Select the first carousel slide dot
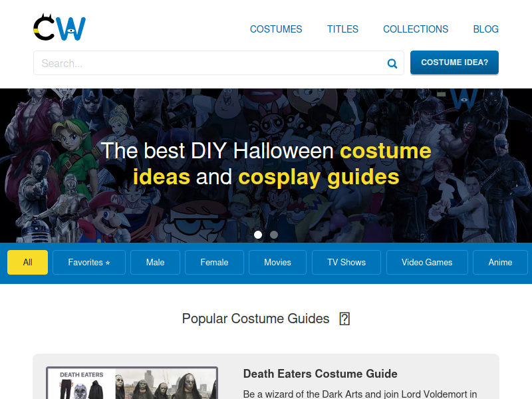 click(258, 235)
